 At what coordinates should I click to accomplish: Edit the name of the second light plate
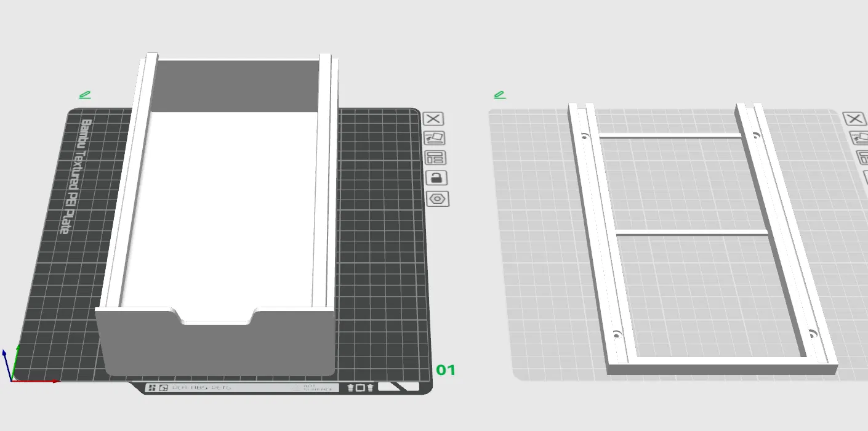pyautogui.click(x=499, y=95)
